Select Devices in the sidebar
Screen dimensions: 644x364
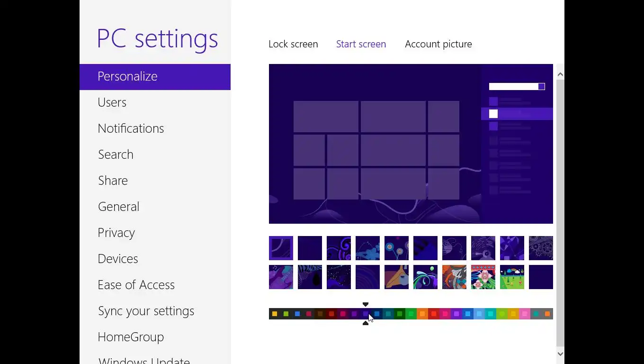coord(118,259)
